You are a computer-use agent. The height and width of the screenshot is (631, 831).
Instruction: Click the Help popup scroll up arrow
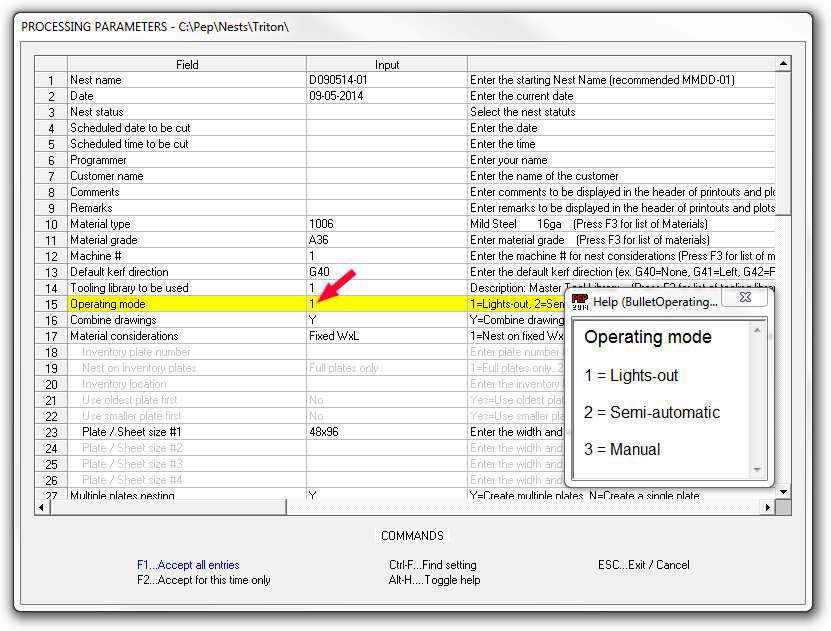pyautogui.click(x=758, y=329)
